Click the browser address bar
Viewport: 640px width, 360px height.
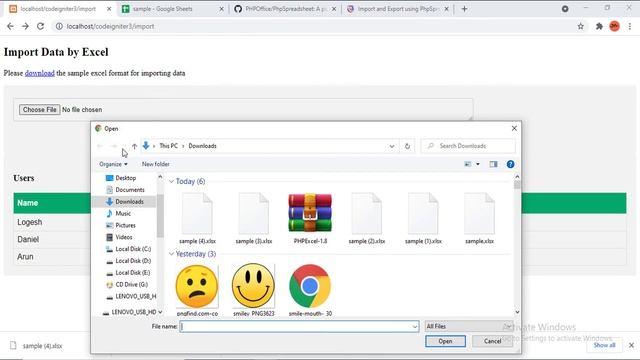pyautogui.click(x=314, y=26)
